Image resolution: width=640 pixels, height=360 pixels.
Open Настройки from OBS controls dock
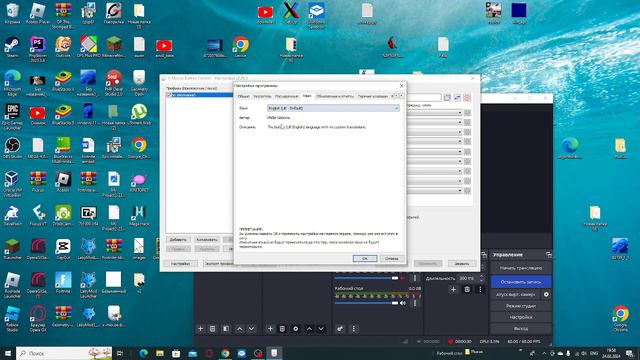tap(521, 317)
